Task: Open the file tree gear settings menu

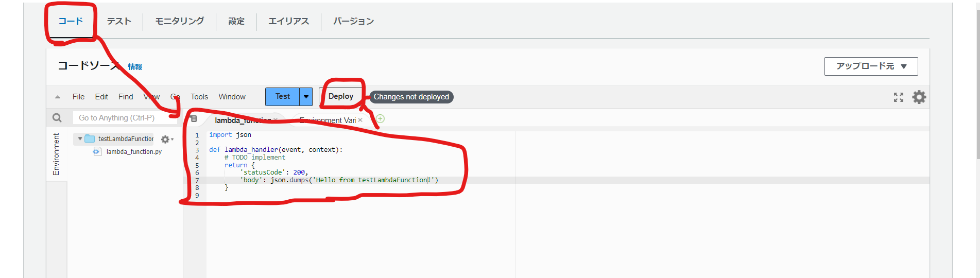Action: click(x=166, y=139)
